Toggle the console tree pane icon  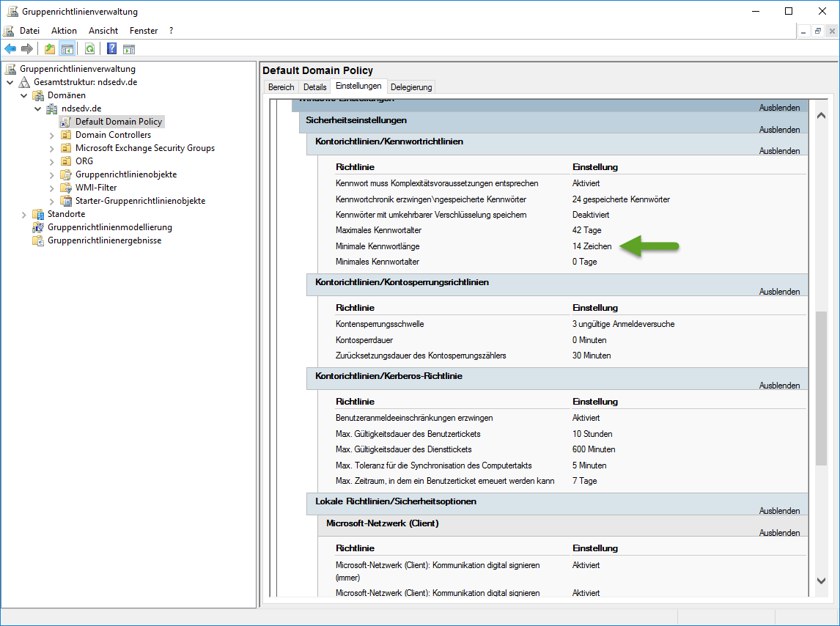click(67, 49)
